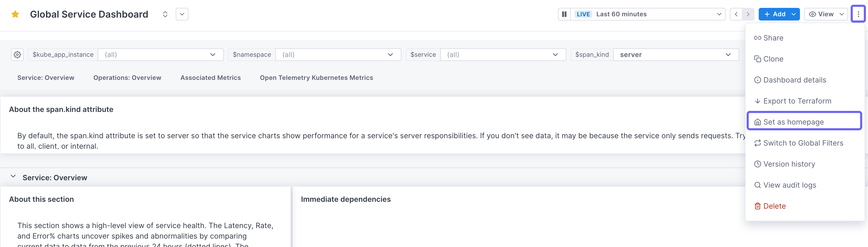Collapse the Service: Overview section
Screen dimensions: 868x247
(13, 177)
